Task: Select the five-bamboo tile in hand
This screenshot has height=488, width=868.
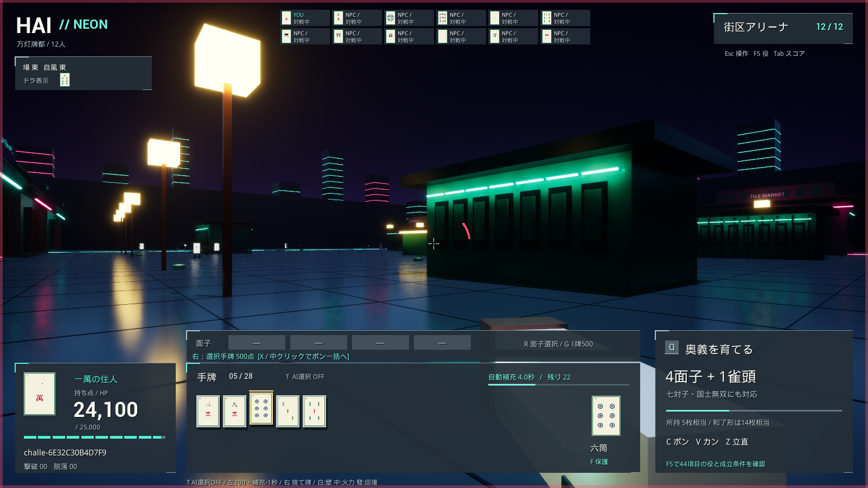Action: 314,411
